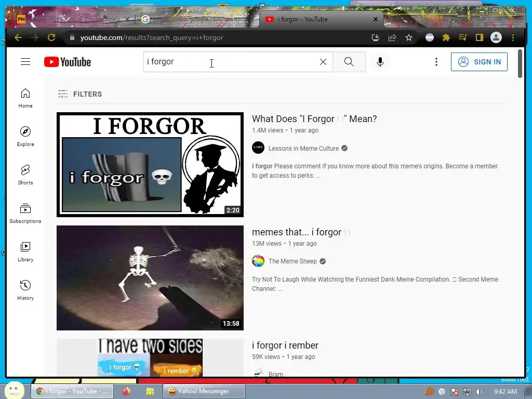
Task: Click the orange magnifier tray icon
Action: (430, 392)
